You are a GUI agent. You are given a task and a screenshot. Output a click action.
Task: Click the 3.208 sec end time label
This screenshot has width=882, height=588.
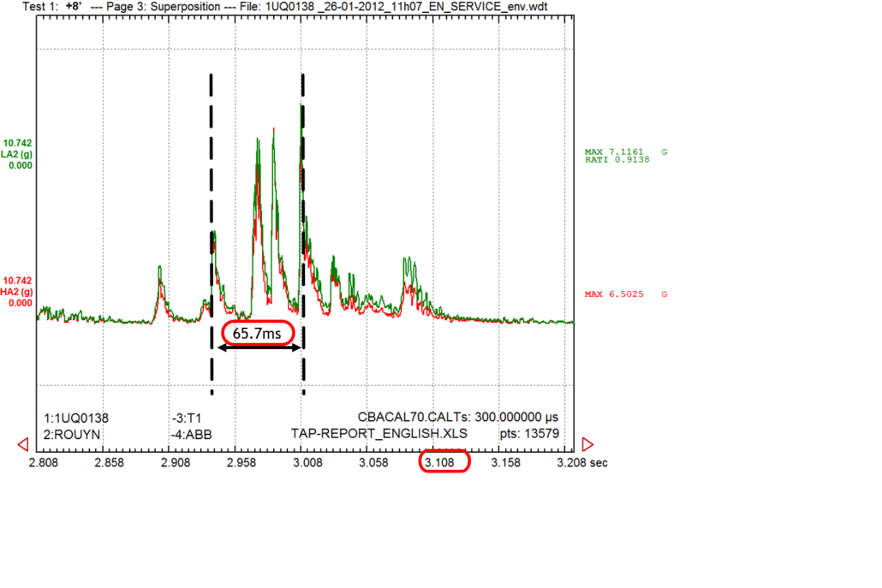[582, 463]
